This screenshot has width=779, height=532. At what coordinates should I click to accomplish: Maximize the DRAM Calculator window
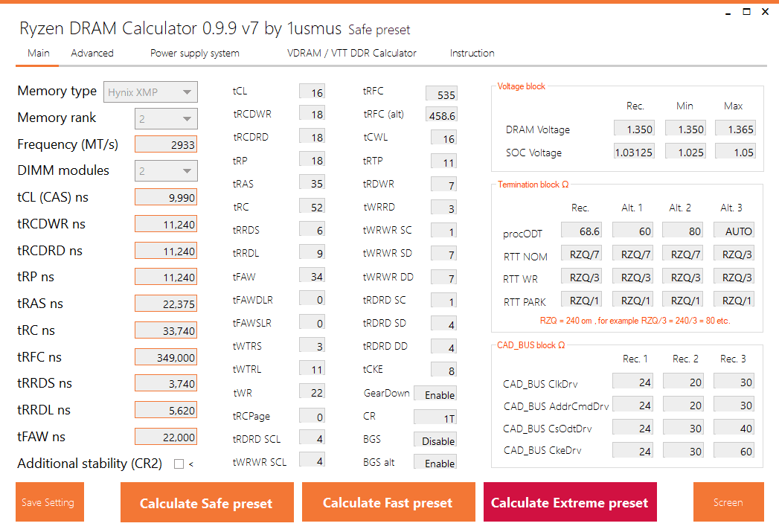[x=746, y=11]
